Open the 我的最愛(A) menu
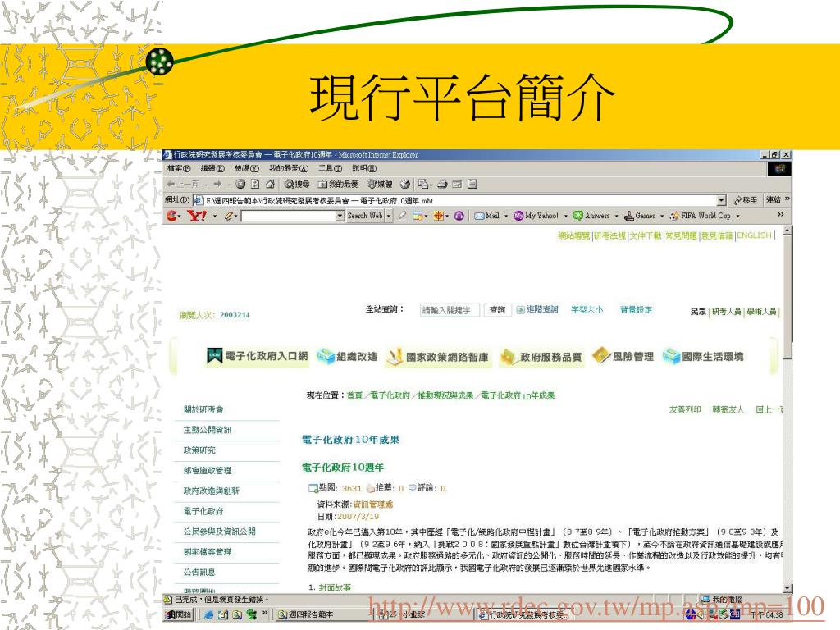The image size is (840, 630). coord(288,169)
